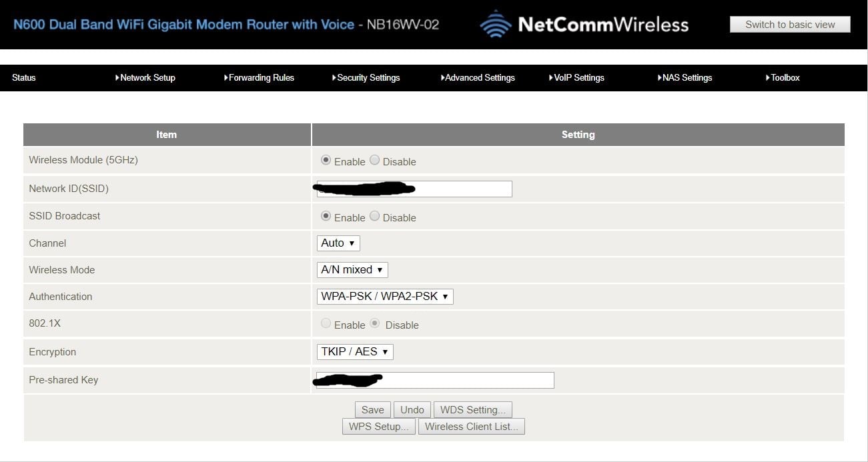Open the VoIP Settings menu
Viewport: 868px width, 462px height.
(576, 78)
